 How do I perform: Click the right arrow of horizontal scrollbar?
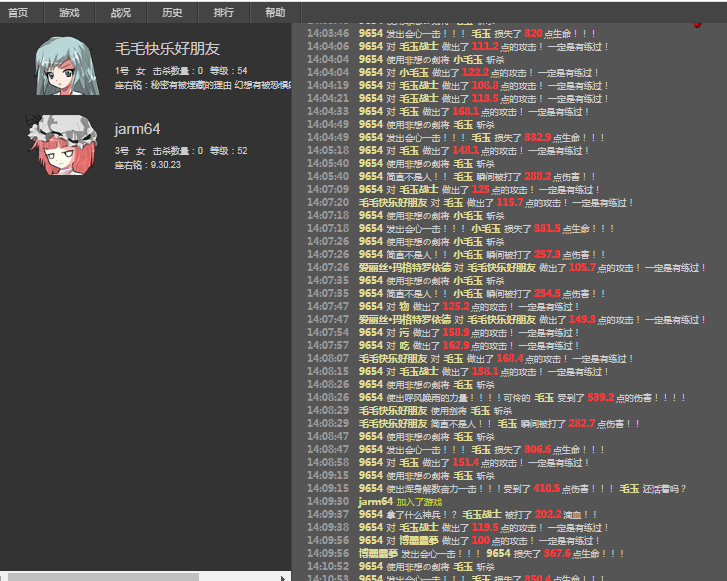pos(284,576)
